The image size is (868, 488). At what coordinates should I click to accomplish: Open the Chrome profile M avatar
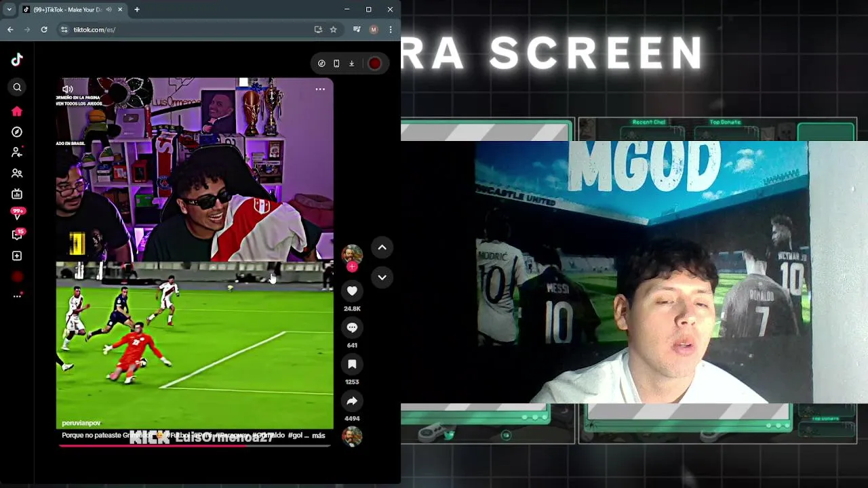[x=373, y=30]
